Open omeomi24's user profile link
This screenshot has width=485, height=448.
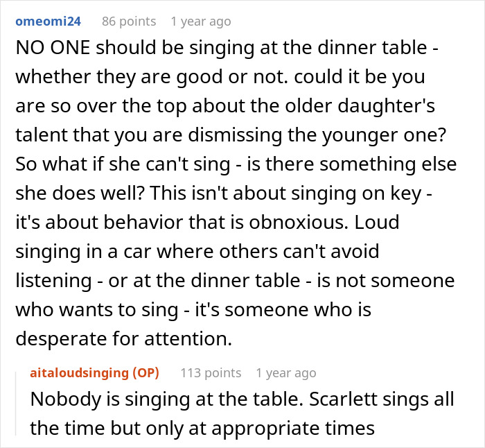pyautogui.click(x=48, y=21)
